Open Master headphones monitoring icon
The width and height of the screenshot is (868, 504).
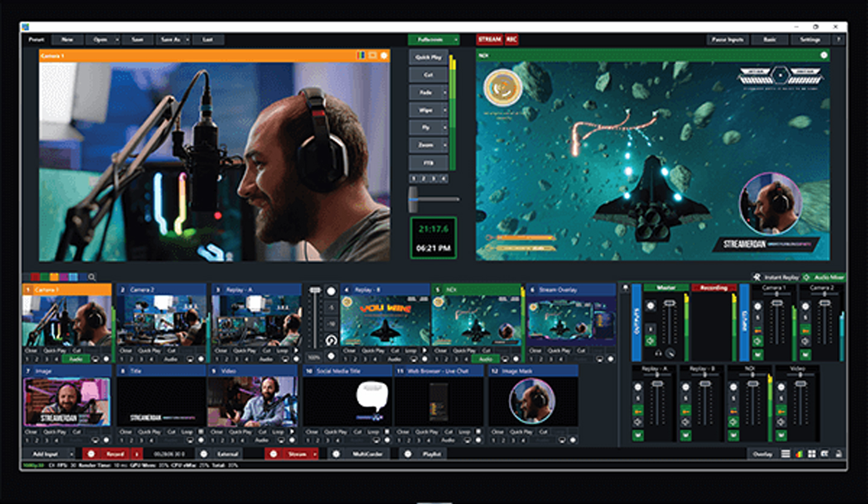click(659, 353)
